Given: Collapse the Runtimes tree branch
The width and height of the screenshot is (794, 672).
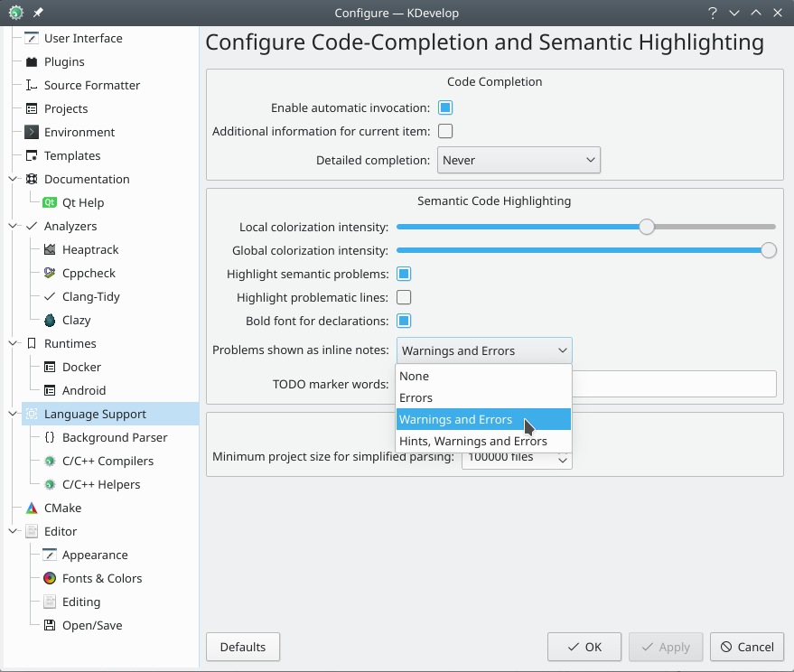Looking at the screenshot, I should tap(13, 343).
